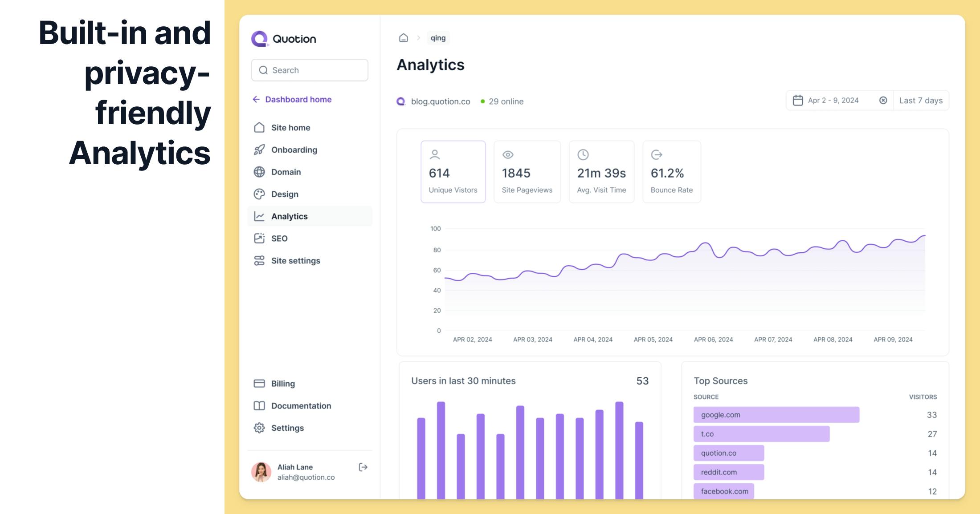
Task: Click the calendar icon in date picker
Action: click(798, 101)
